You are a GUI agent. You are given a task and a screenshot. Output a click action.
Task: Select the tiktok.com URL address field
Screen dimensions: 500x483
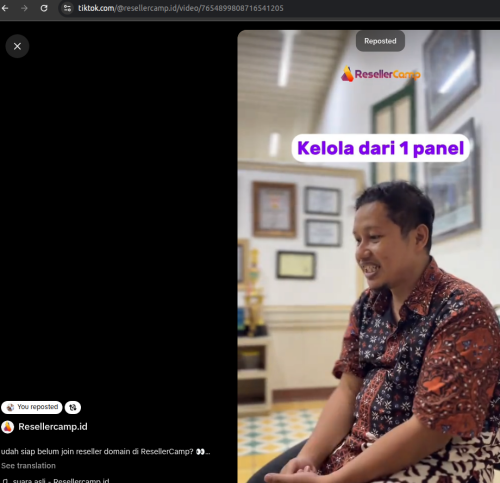[x=181, y=8]
